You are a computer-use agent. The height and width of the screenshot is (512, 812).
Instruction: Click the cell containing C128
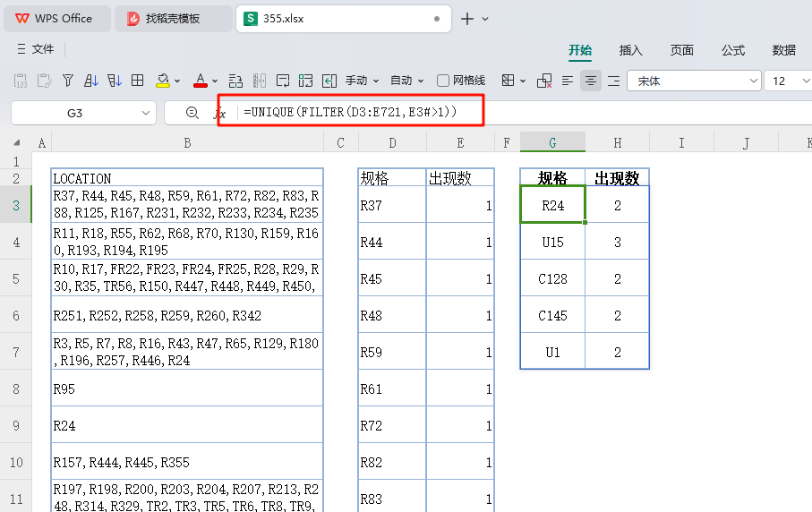552,278
